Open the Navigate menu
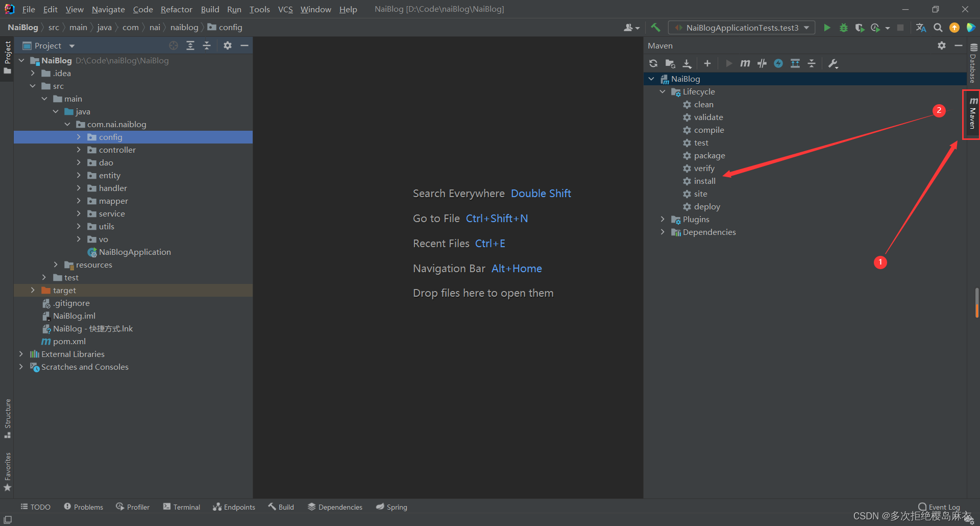Screen dimensions: 980x526 tap(108, 9)
